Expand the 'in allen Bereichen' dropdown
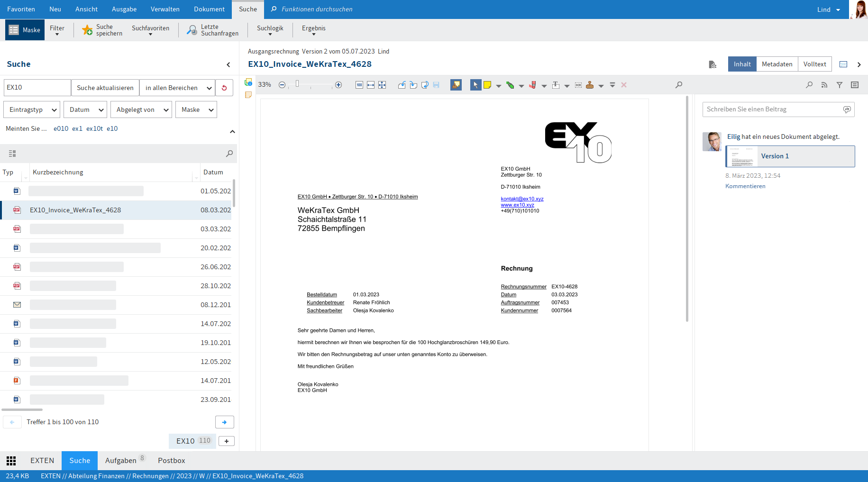This screenshot has height=482, width=868. tap(177, 88)
